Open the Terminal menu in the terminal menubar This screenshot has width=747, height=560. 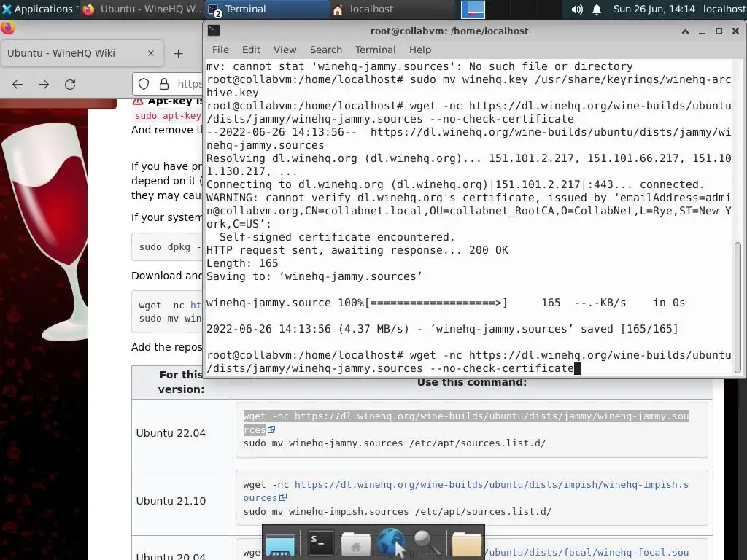click(x=375, y=50)
